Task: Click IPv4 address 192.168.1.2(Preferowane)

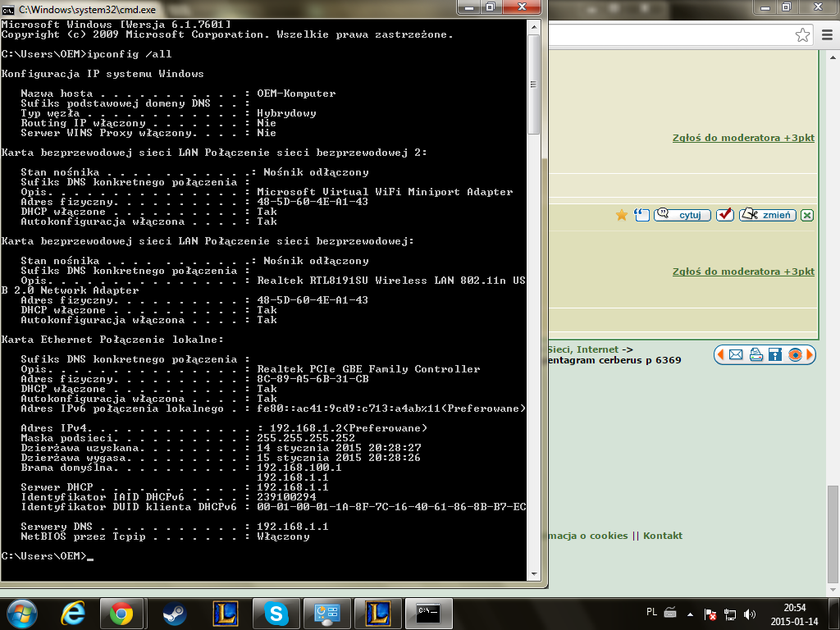Action: [x=349, y=428]
